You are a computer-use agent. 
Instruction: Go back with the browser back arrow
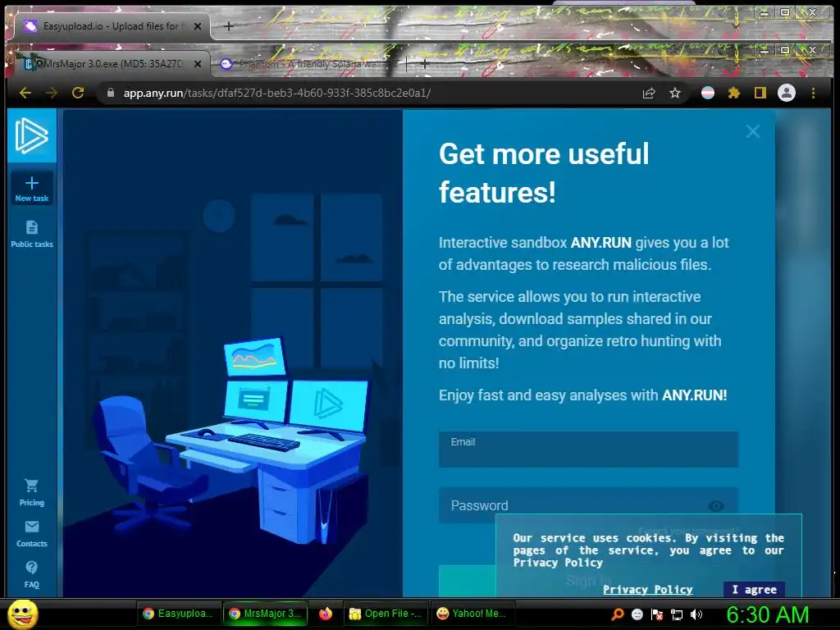[x=25, y=94]
